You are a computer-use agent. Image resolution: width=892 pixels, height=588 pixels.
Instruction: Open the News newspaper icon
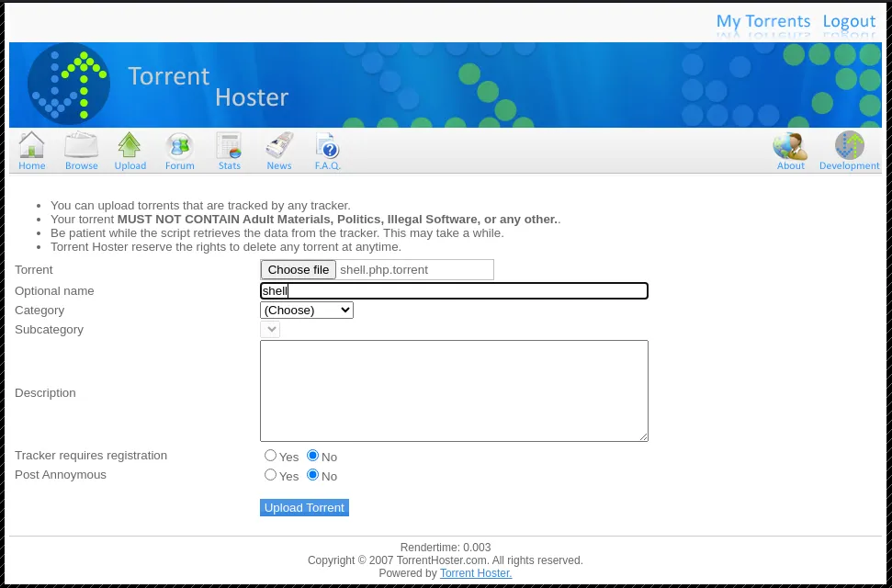(278, 146)
